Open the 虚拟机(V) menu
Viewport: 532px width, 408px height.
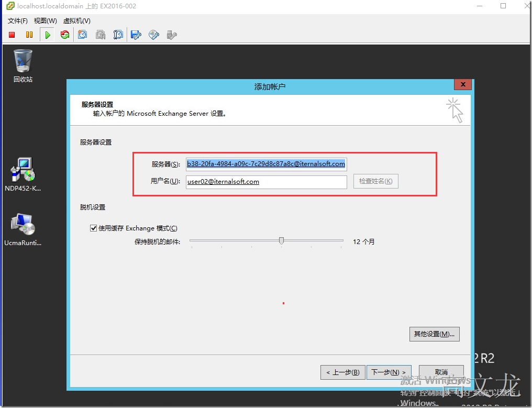click(77, 21)
